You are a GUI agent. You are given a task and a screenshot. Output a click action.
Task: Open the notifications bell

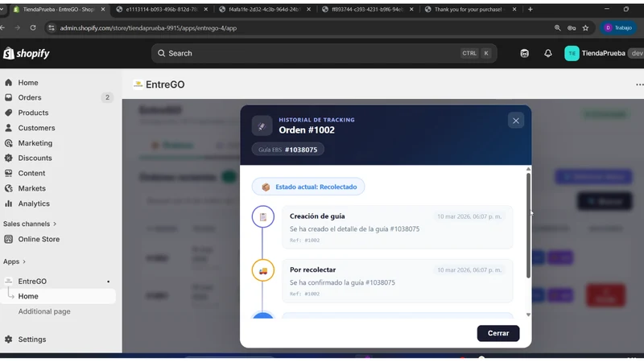pyautogui.click(x=548, y=53)
